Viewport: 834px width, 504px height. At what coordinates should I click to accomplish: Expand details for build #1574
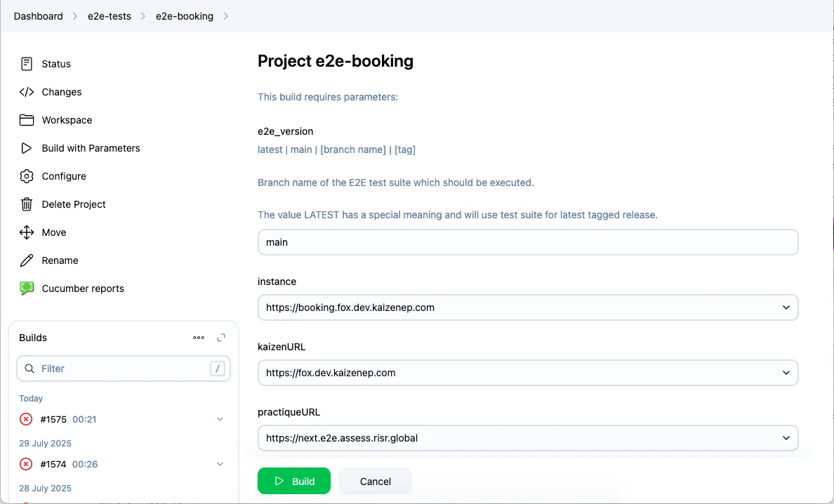[x=220, y=464]
